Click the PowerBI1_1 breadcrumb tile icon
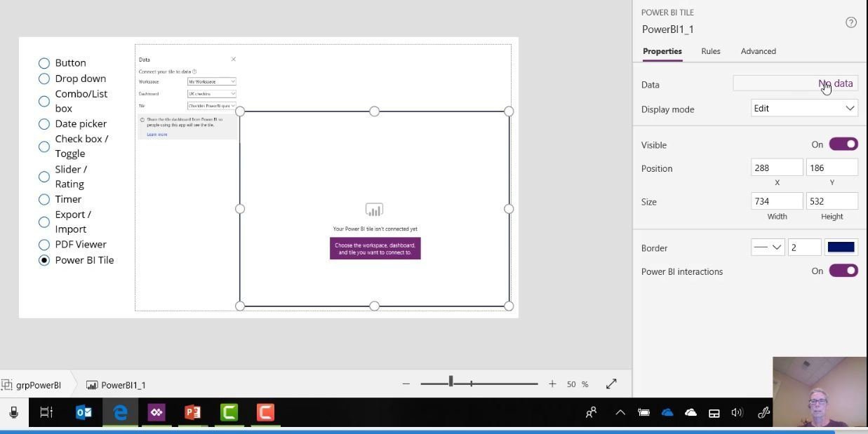 point(92,385)
